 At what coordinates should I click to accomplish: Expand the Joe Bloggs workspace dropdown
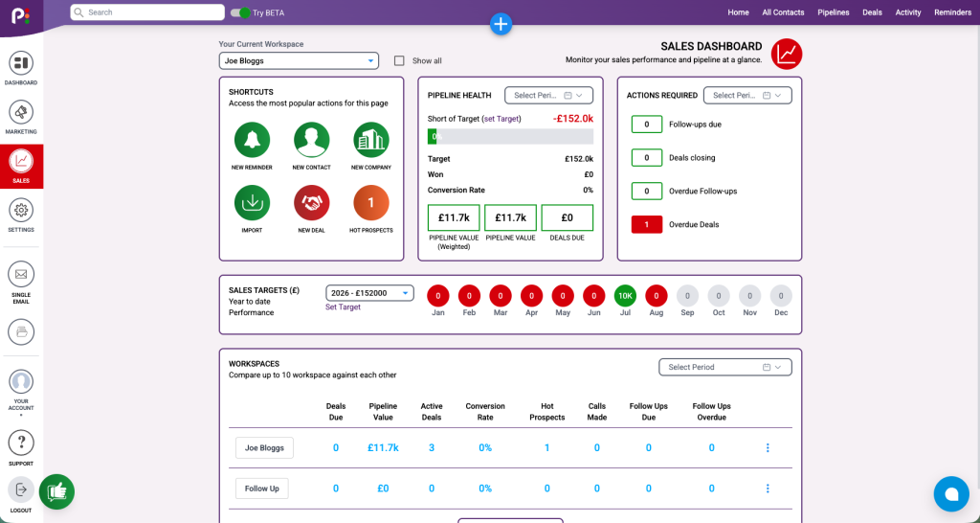click(299, 60)
